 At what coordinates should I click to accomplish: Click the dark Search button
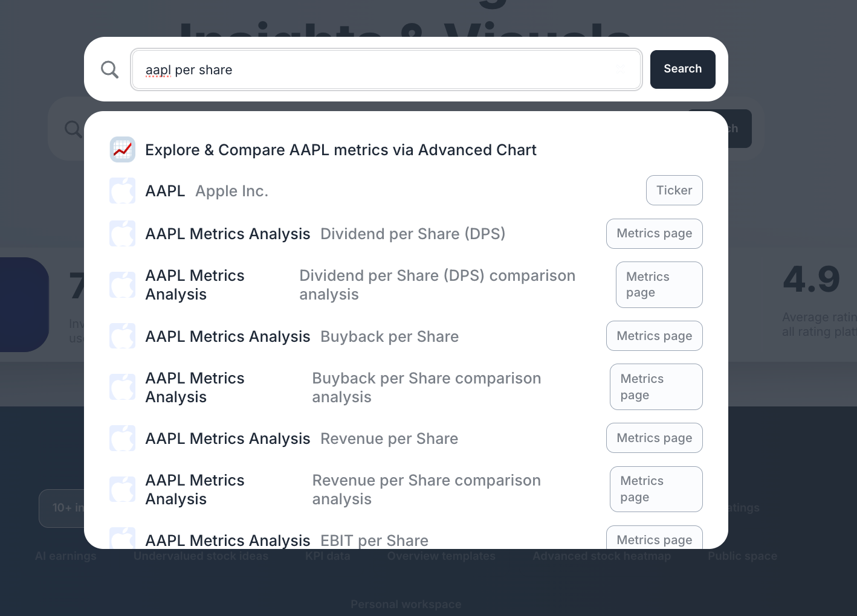(683, 69)
